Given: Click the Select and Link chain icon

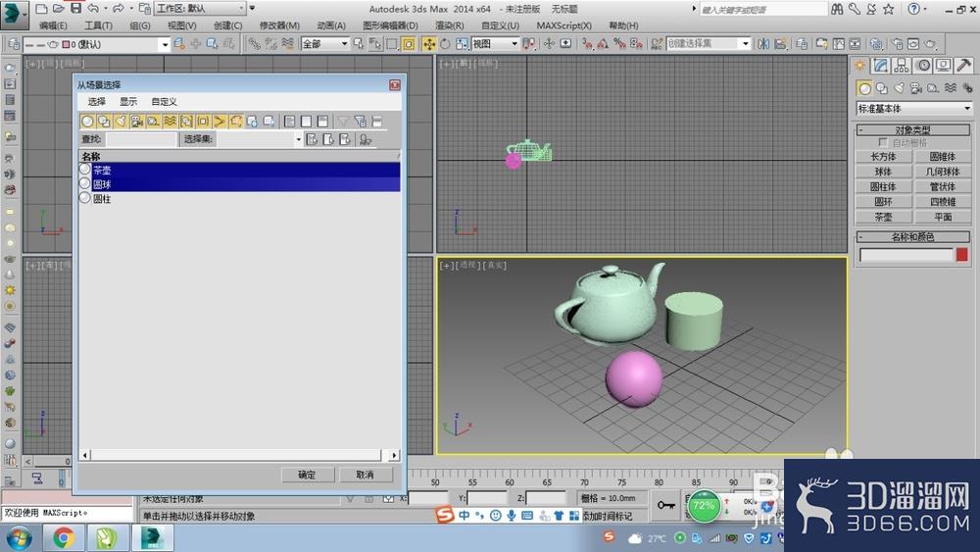Looking at the screenshot, I should point(254,44).
